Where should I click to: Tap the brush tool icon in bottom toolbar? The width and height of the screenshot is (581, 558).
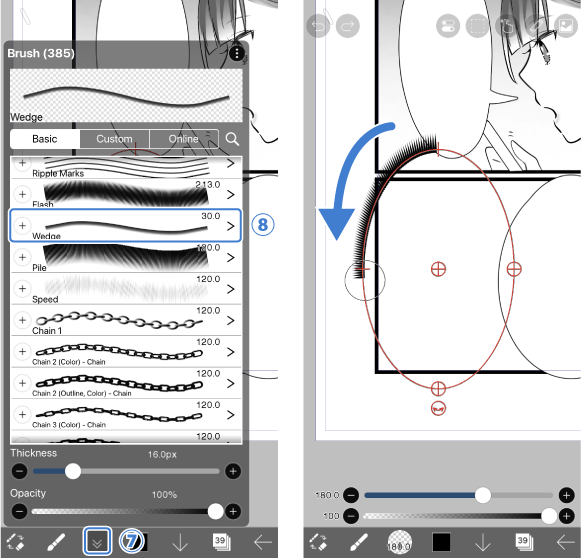pos(57,542)
